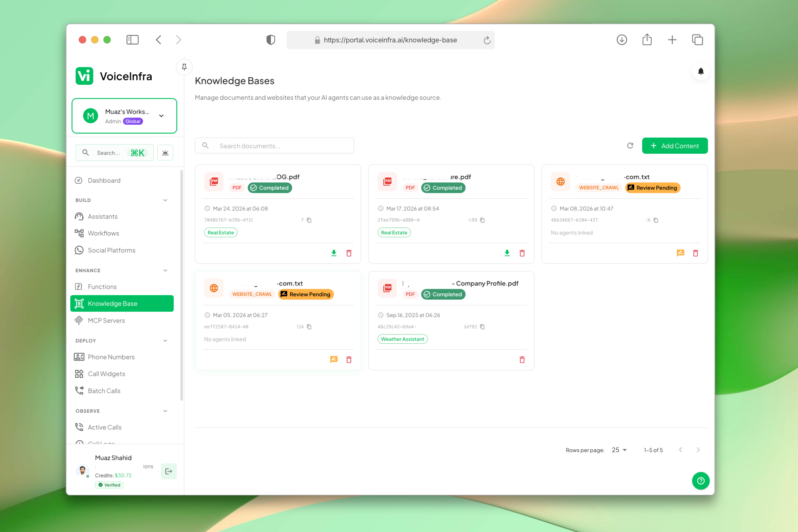The height and width of the screenshot is (532, 798).
Task: Collapse the DEPLOY section
Action: (165, 341)
